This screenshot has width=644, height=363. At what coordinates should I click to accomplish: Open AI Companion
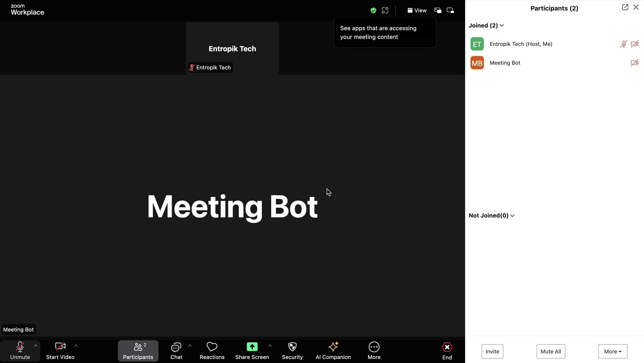click(333, 351)
